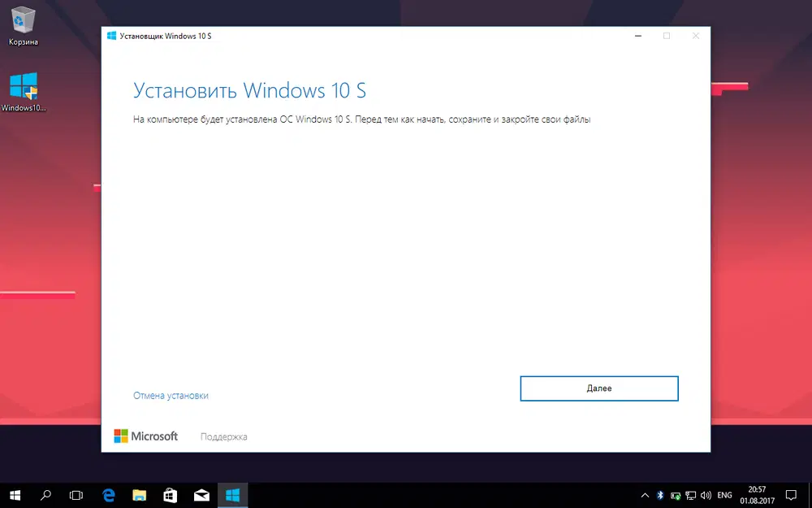Image resolution: width=812 pixels, height=508 pixels.
Task: Open Task View on taskbar
Action: [76, 496]
